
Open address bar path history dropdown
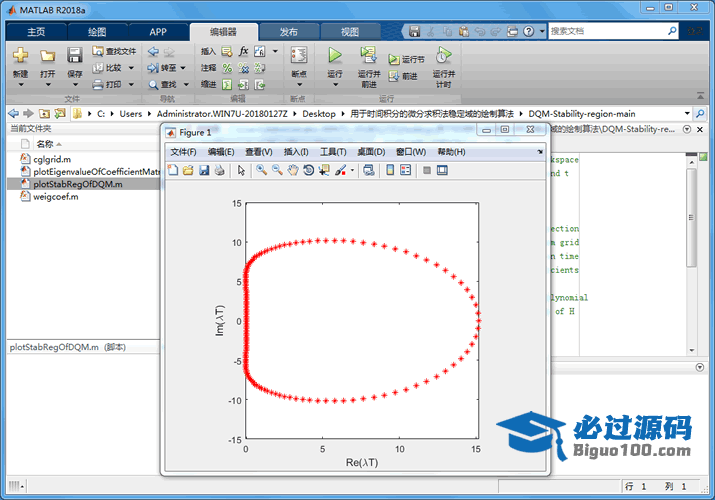point(687,113)
